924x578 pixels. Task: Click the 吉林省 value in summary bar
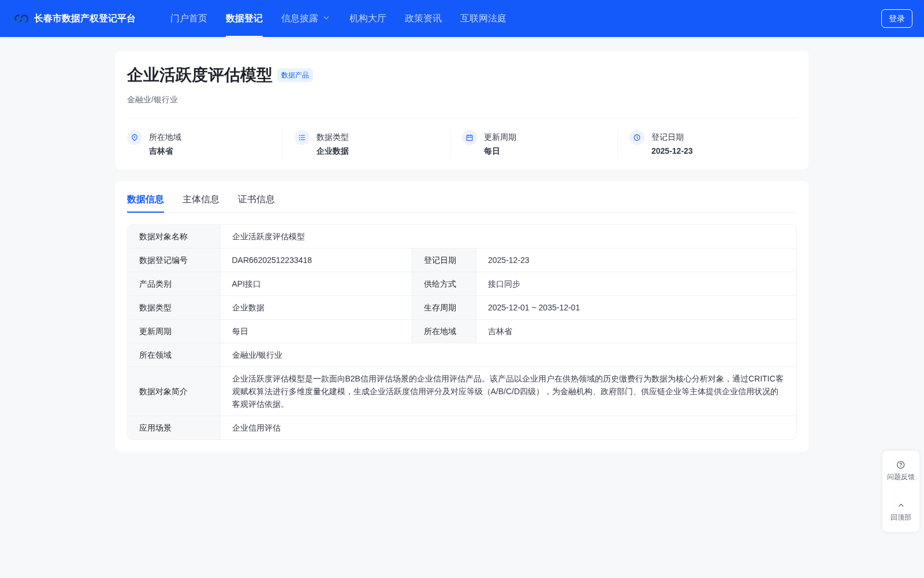pos(161,151)
